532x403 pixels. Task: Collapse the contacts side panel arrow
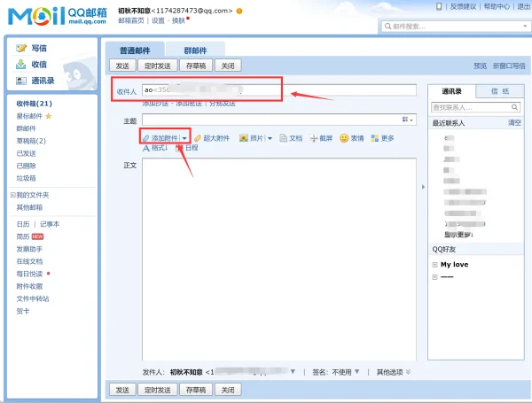coord(423,187)
